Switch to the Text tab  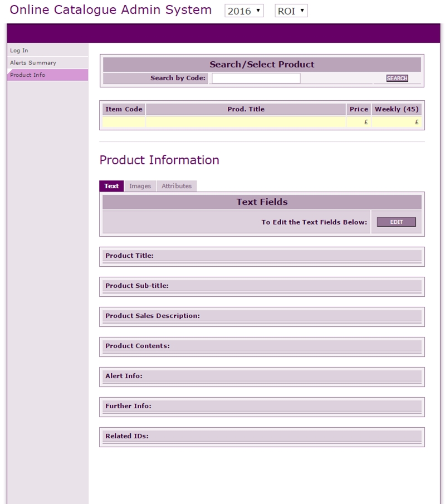pyautogui.click(x=111, y=186)
